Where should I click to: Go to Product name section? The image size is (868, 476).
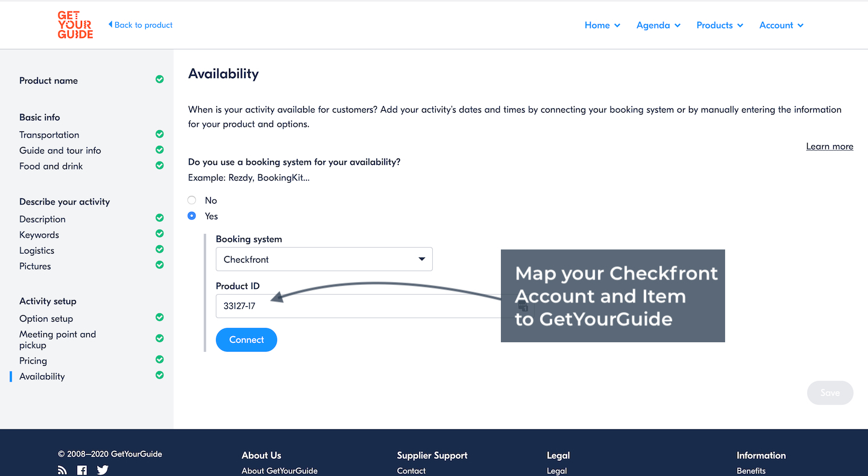(48, 81)
